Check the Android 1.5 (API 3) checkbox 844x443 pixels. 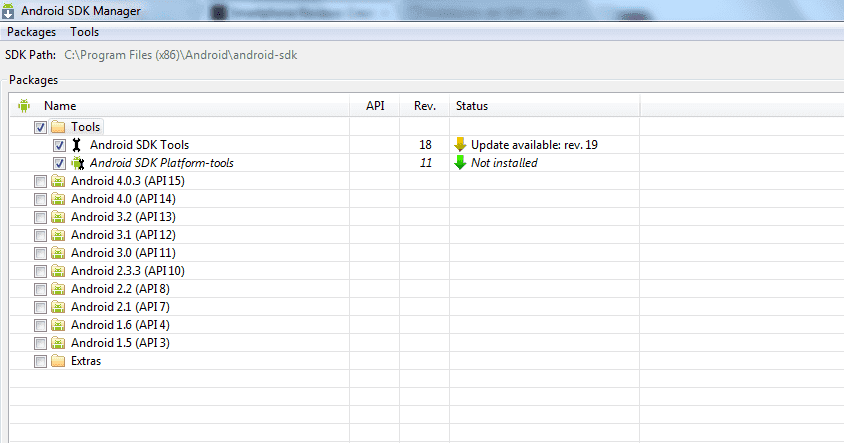click(x=40, y=343)
